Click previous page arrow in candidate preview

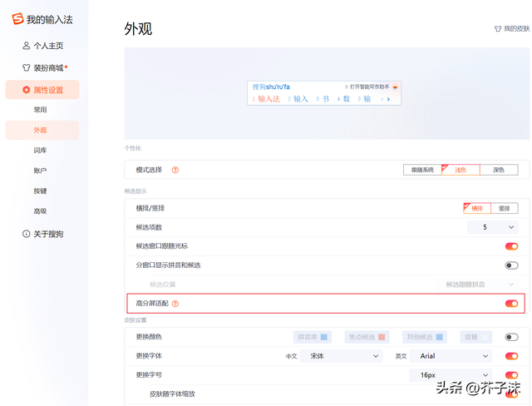click(382, 99)
